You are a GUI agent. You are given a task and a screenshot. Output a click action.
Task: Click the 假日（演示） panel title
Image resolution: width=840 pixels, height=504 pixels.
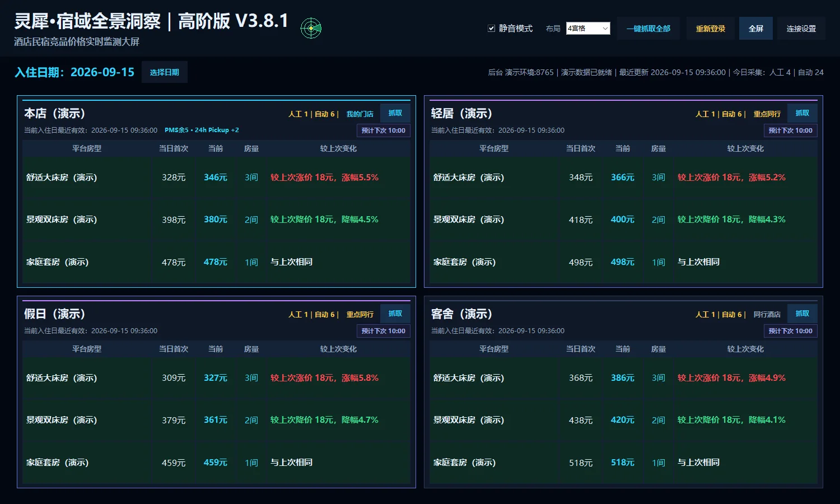tap(54, 314)
